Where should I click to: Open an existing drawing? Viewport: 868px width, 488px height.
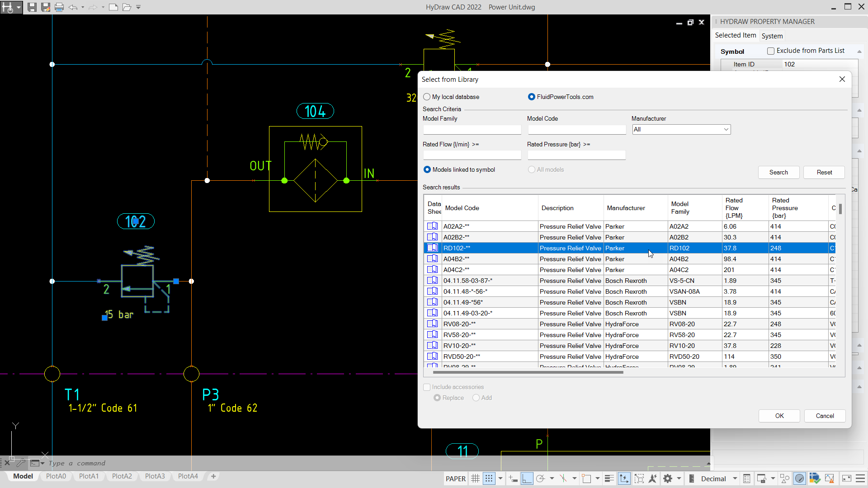point(126,7)
